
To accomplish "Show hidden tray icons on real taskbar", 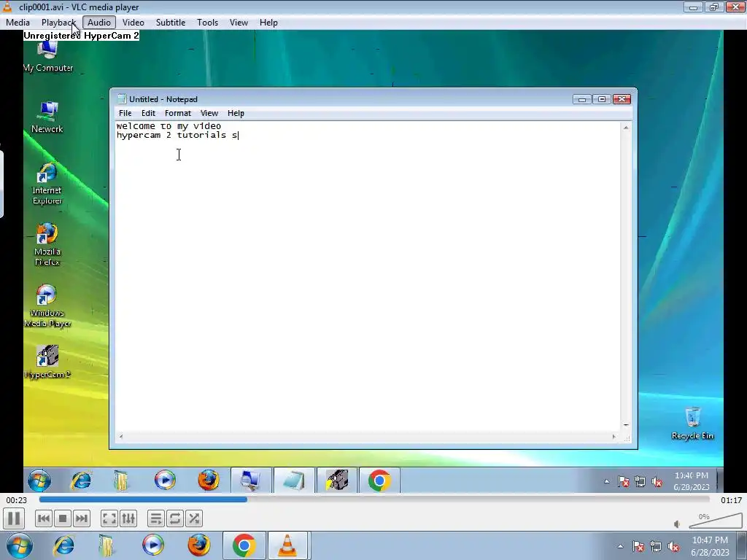I will pyautogui.click(x=620, y=546).
